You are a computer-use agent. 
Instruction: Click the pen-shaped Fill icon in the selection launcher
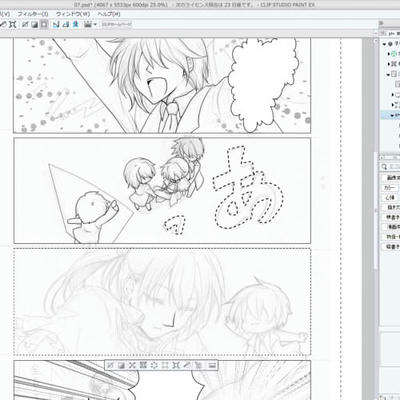coord(187,366)
